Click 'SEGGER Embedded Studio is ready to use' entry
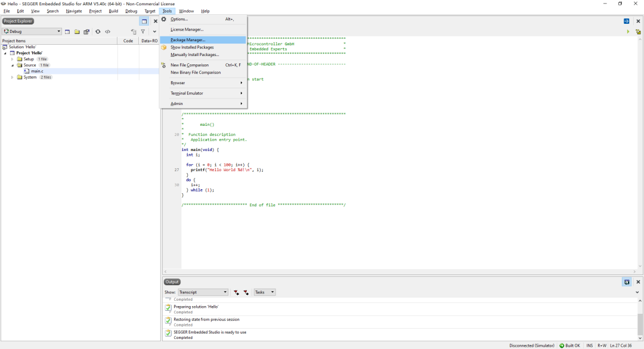Screen dimensions: 644x349 210,332
